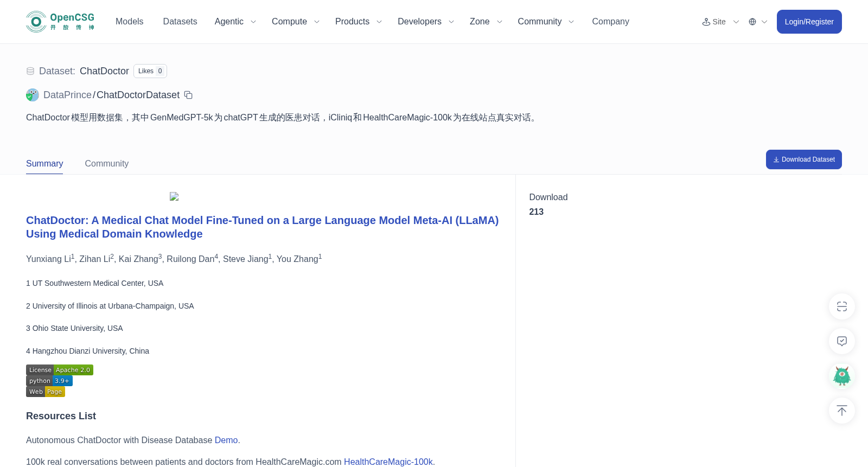Click the ChatDoctor dataset title text
The image size is (868, 467).
coord(104,71)
